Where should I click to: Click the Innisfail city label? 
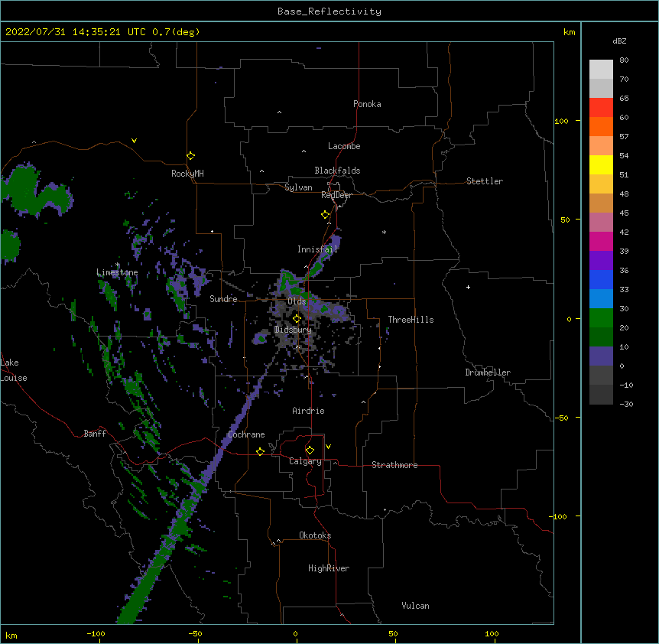pos(317,249)
